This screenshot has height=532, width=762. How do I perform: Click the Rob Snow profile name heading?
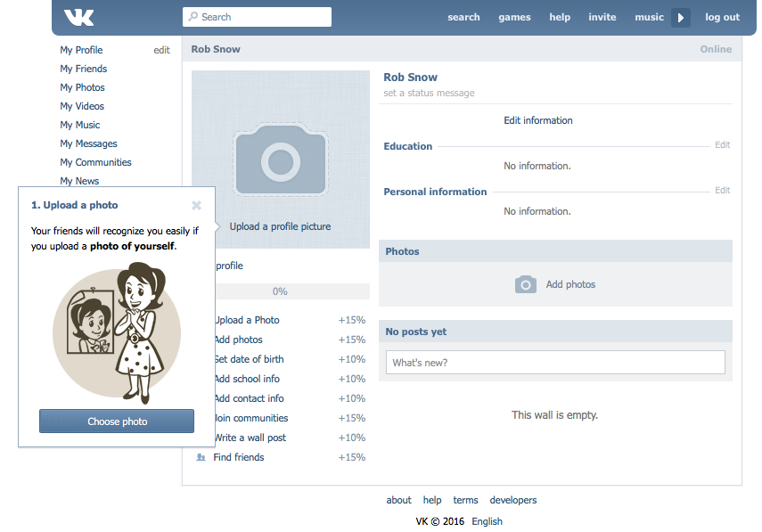[410, 78]
